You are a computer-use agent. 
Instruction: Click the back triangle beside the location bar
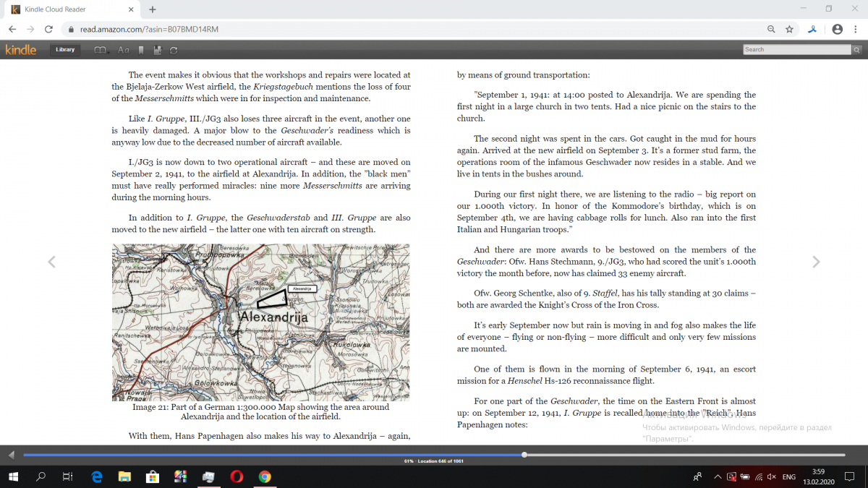(11, 455)
